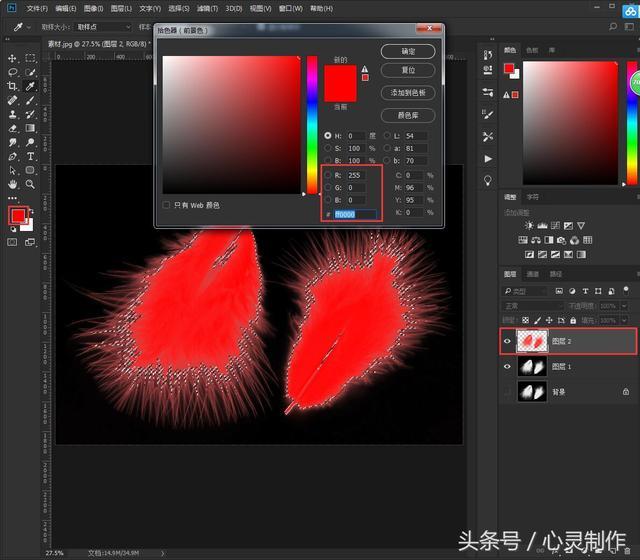The width and height of the screenshot is (640, 560).
Task: Select the Zoom tool in toolbar
Action: (30, 184)
